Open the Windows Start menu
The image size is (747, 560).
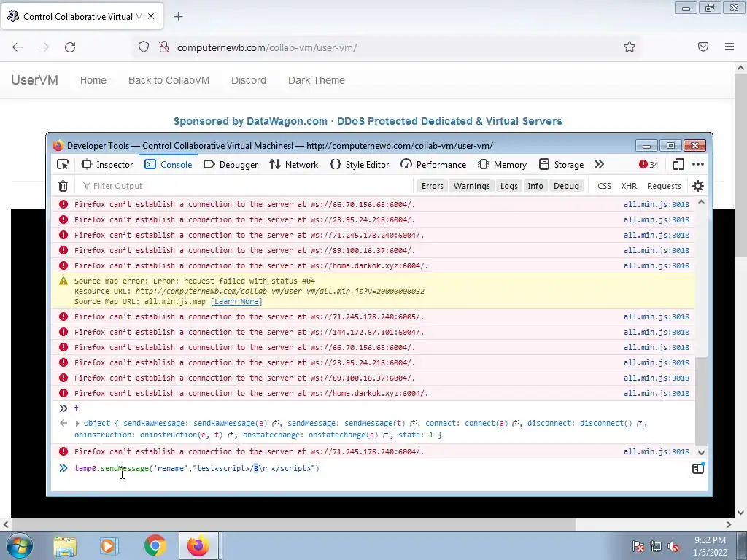coord(20,545)
